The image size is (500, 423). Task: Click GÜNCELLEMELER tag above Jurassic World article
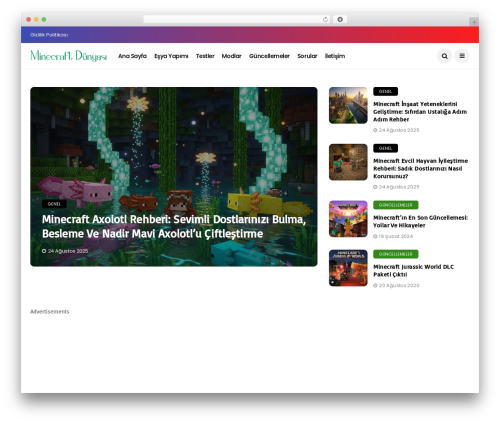(396, 254)
